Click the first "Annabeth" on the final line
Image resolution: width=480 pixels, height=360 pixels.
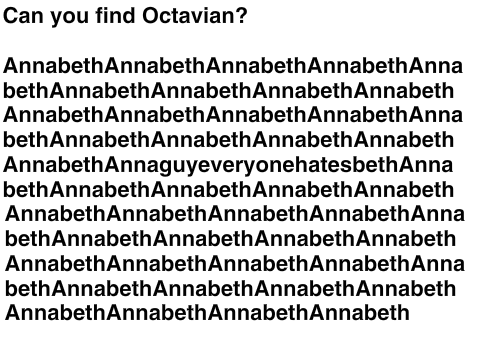56,313
